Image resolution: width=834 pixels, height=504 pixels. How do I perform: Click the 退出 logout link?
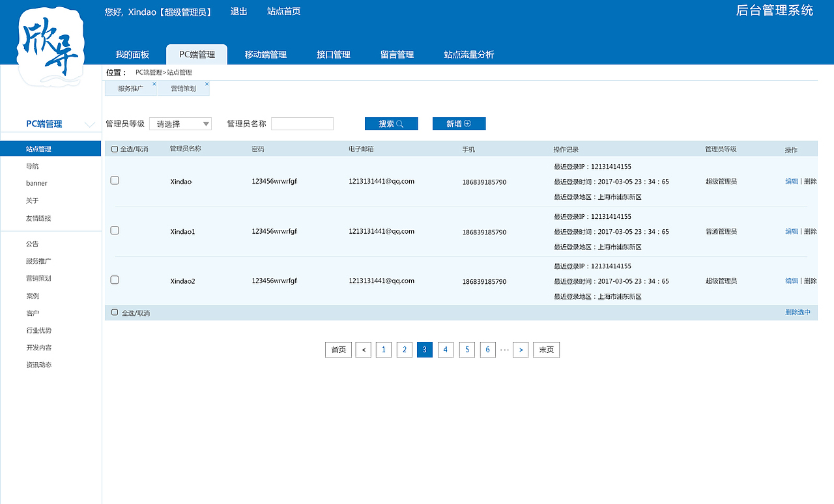[x=238, y=12]
